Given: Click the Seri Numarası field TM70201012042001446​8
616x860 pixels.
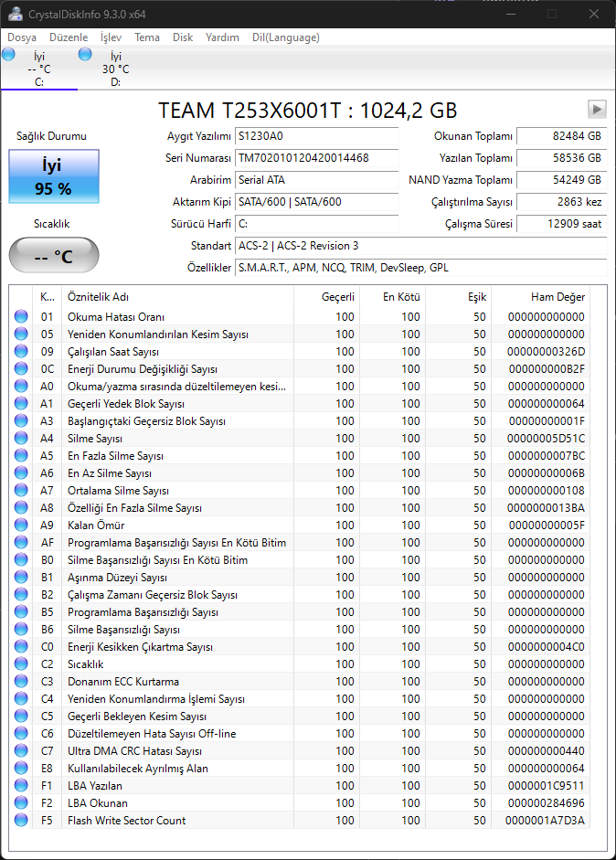Looking at the screenshot, I should (x=317, y=158).
